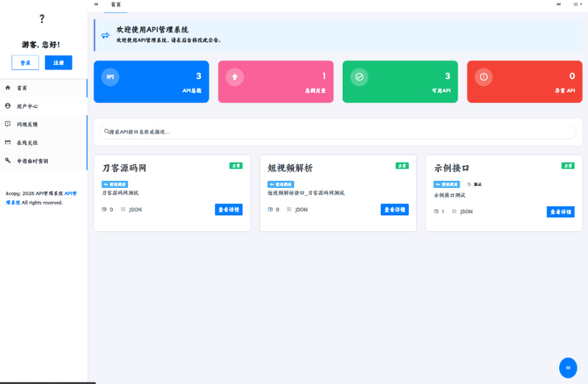Screen dimensions: 588x384
Task: Click the card icon beside 在线充值
Action: pos(8,142)
